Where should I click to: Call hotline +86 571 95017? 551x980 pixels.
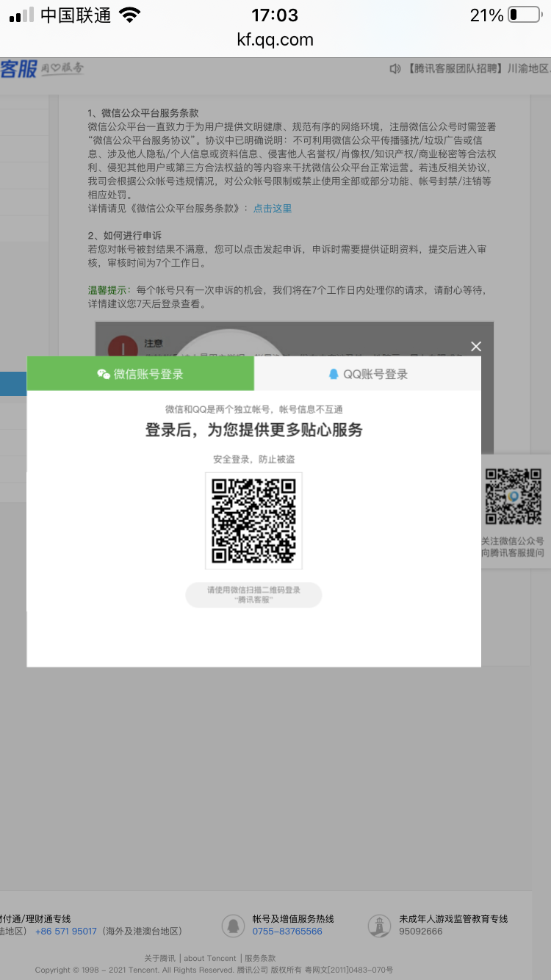[x=66, y=932]
